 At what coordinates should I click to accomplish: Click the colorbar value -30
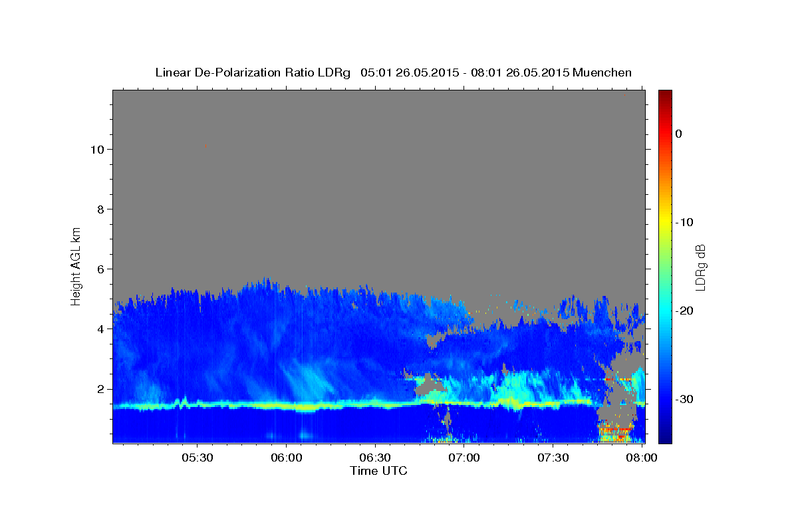(684, 399)
